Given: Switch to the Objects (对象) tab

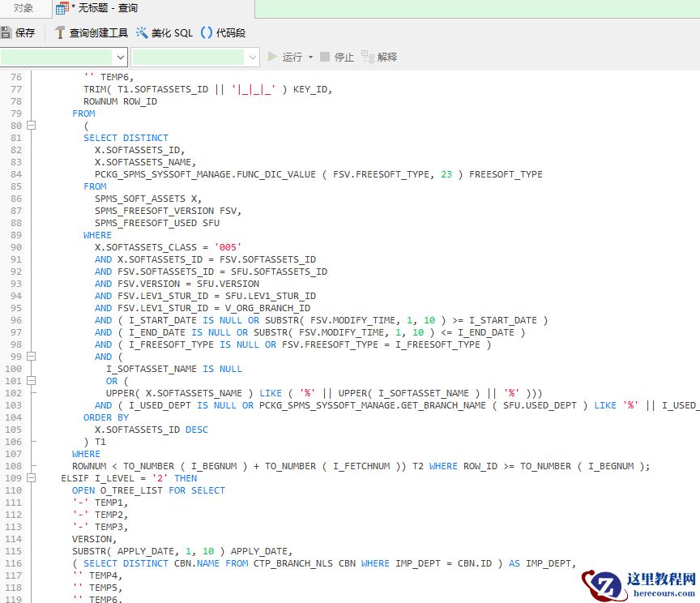Looking at the screenshot, I should 23,8.
